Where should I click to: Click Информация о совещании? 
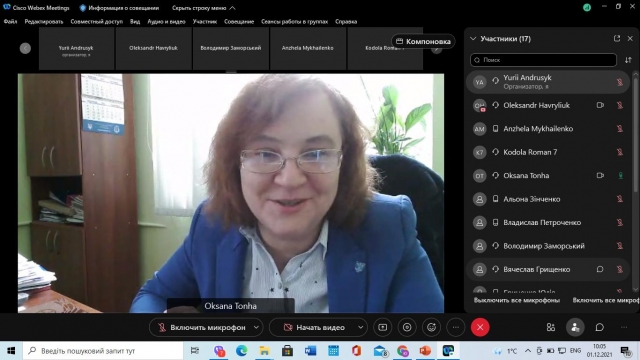119,8
